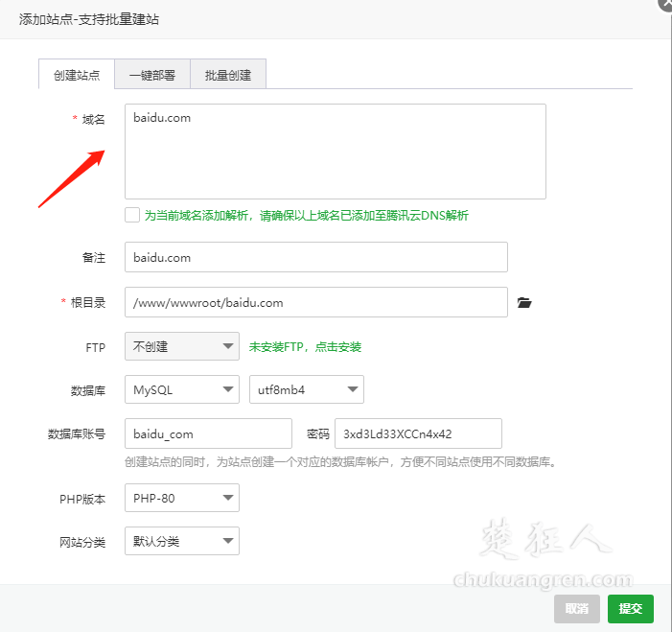Click the database password input field
This screenshot has height=632, width=672.
click(418, 433)
